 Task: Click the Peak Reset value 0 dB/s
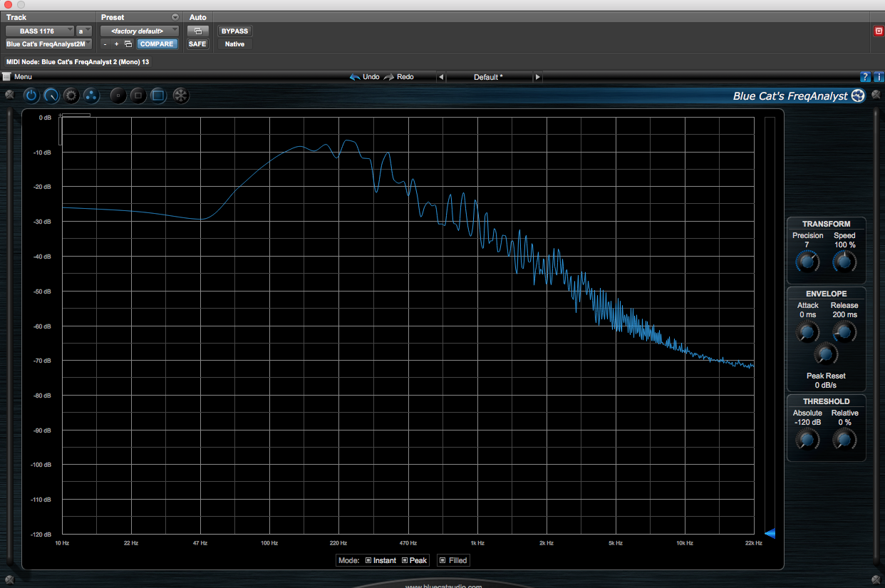pos(826,385)
